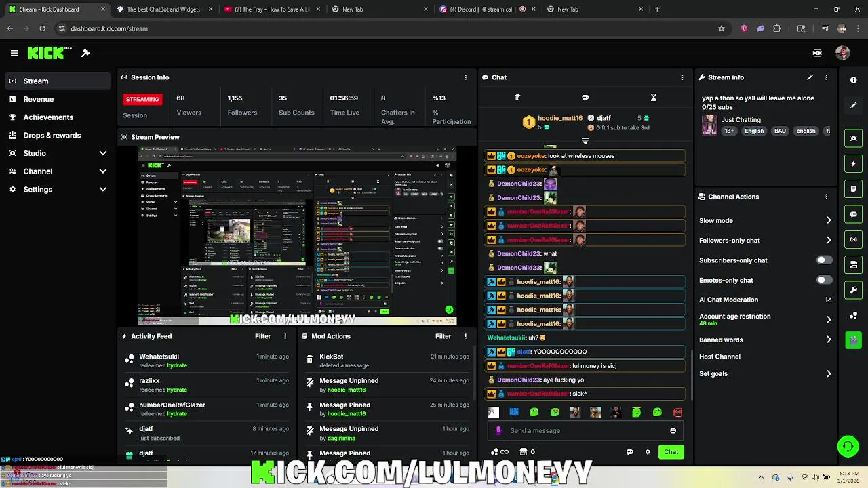868x488 pixels.
Task: Open the Channel Actions three-dot options
Action: click(x=826, y=197)
